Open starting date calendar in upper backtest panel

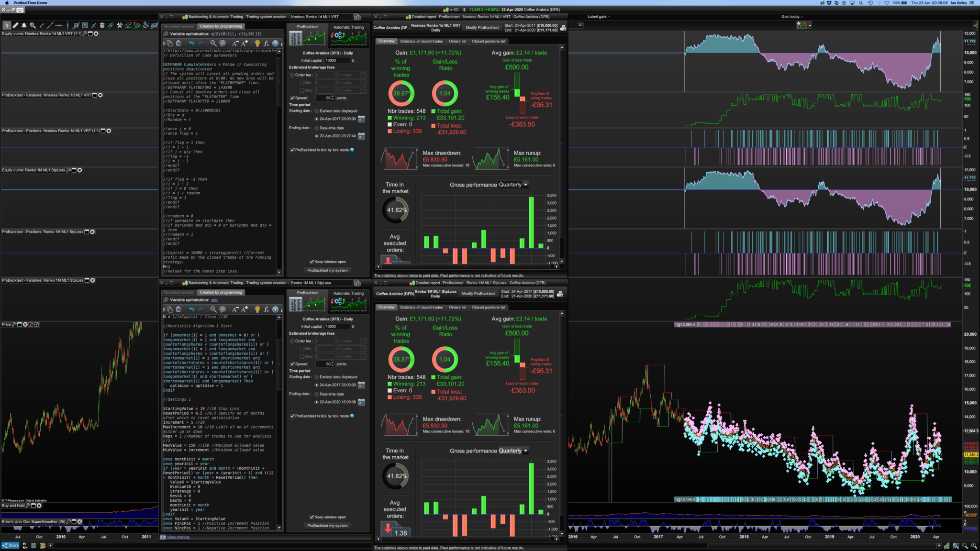pos(361,119)
